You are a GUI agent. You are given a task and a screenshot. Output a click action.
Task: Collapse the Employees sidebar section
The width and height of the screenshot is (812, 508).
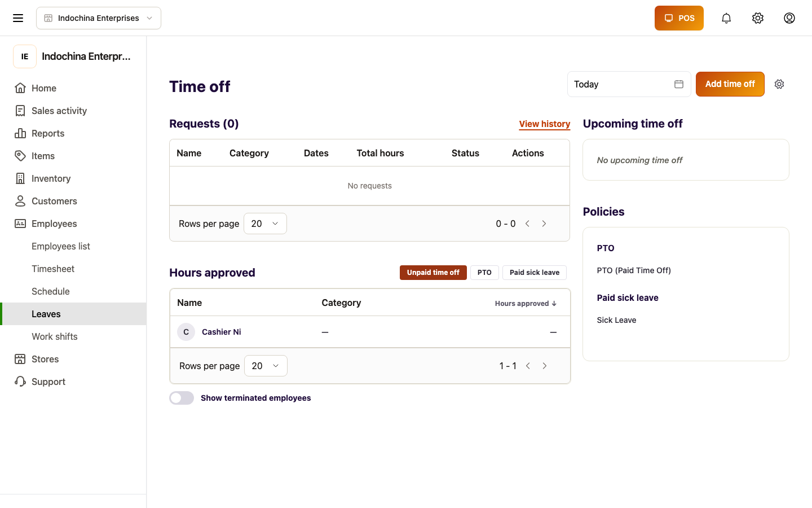pos(73,224)
